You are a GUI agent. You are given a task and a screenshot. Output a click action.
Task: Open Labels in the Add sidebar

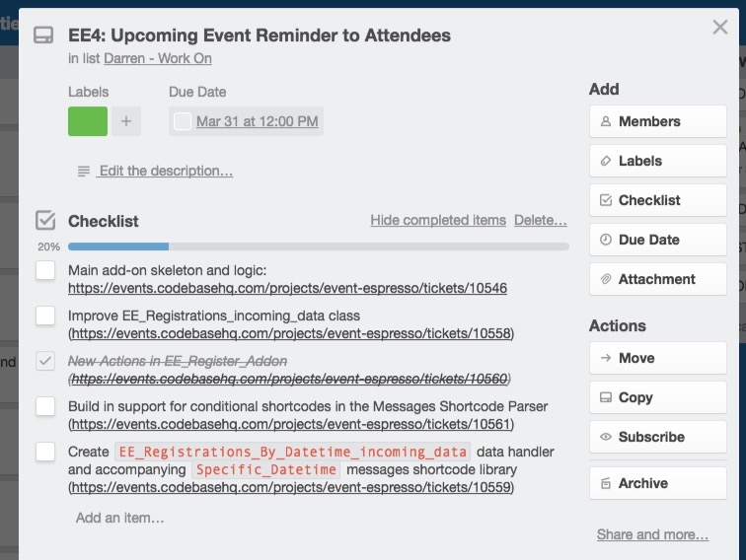(658, 161)
